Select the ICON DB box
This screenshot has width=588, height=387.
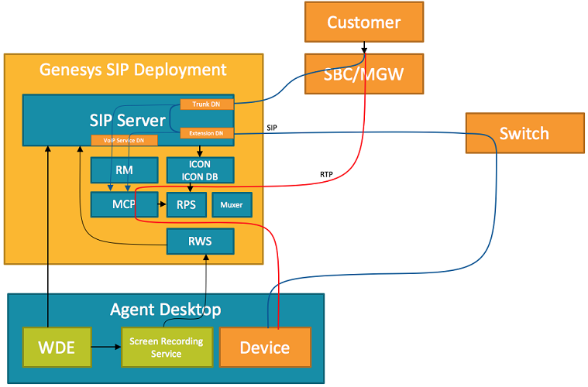click(200, 170)
